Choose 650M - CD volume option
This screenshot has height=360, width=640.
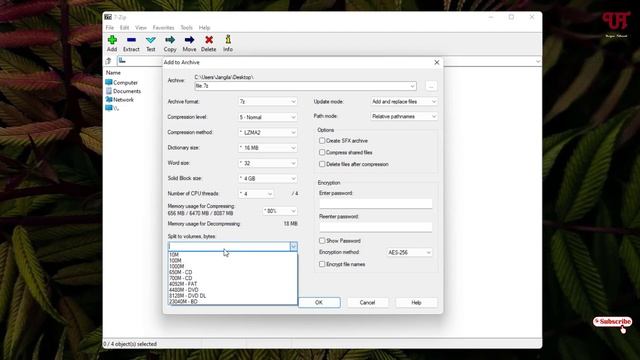click(x=233, y=272)
